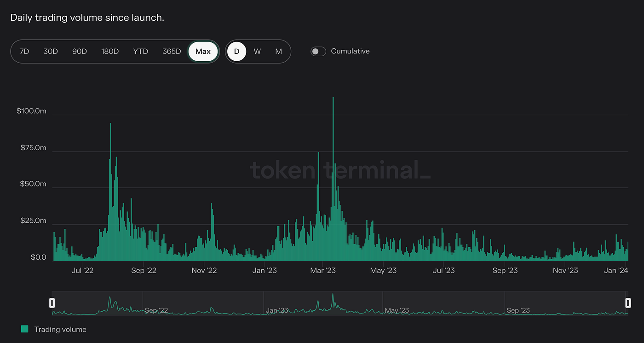Select the 365D time range
Image resolution: width=644 pixels, height=343 pixels.
pos(171,51)
